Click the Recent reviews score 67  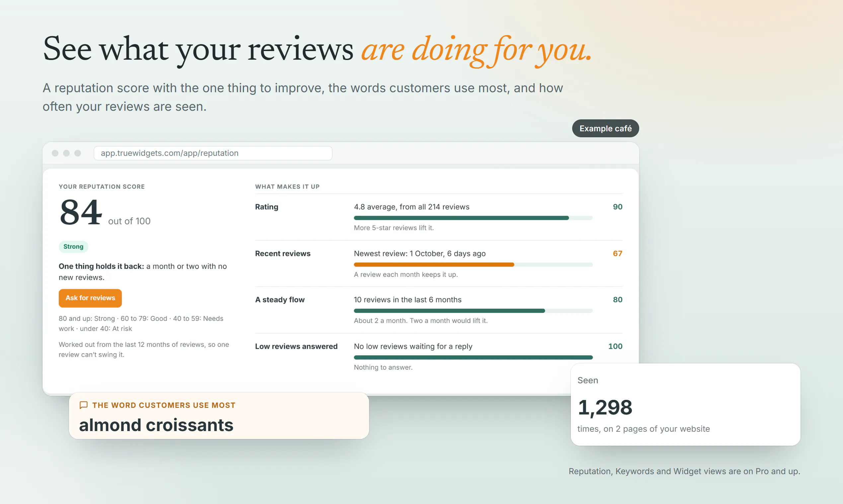[617, 253]
